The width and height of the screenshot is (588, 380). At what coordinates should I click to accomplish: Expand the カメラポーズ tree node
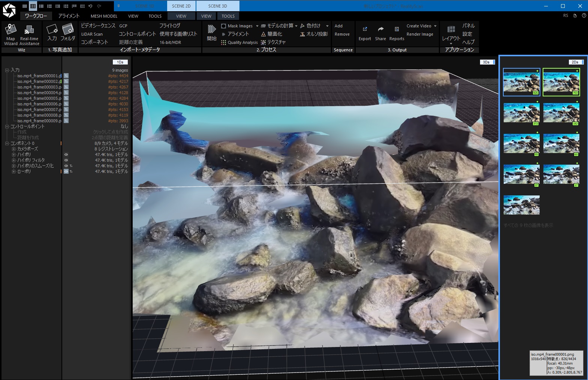tap(13, 149)
